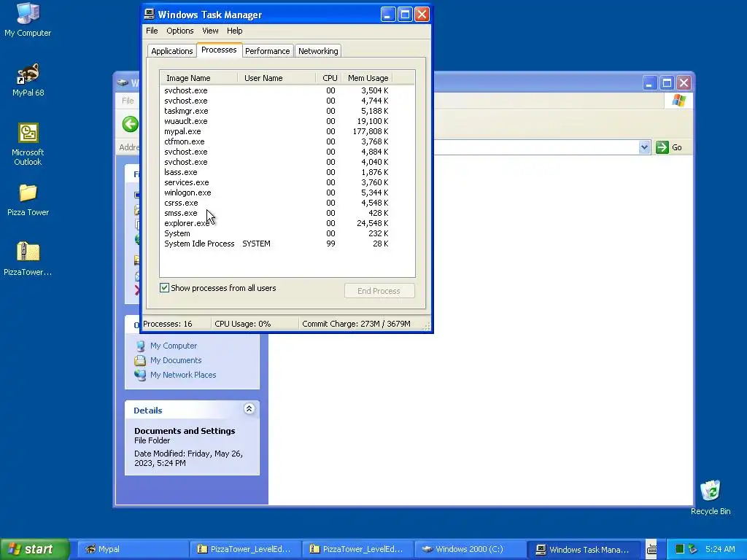
Task: Select the mypal.exe process row
Action: [x=276, y=131]
